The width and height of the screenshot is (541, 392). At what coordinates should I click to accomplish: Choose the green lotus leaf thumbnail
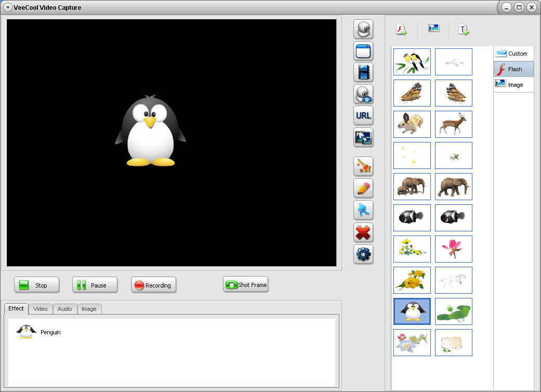point(453,311)
